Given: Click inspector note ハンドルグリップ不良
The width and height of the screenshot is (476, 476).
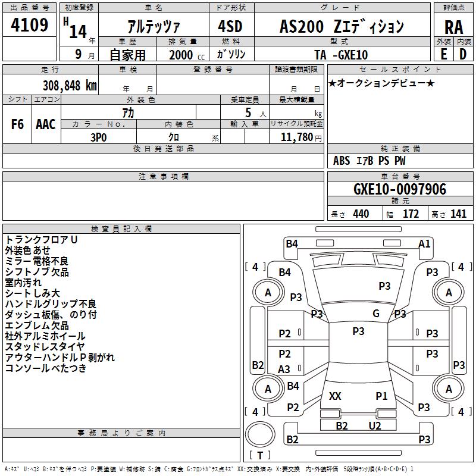Looking at the screenshot, I should tap(51, 303).
